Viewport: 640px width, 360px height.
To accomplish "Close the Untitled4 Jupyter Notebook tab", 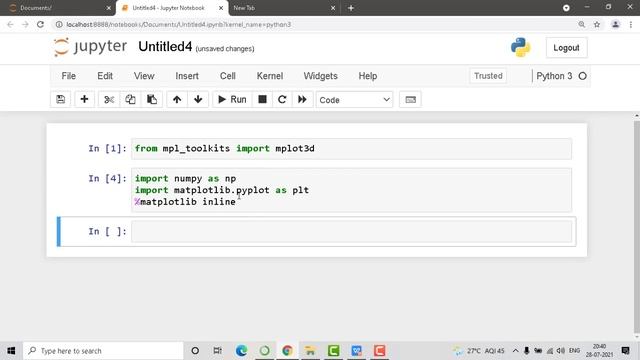I will [x=221, y=8].
